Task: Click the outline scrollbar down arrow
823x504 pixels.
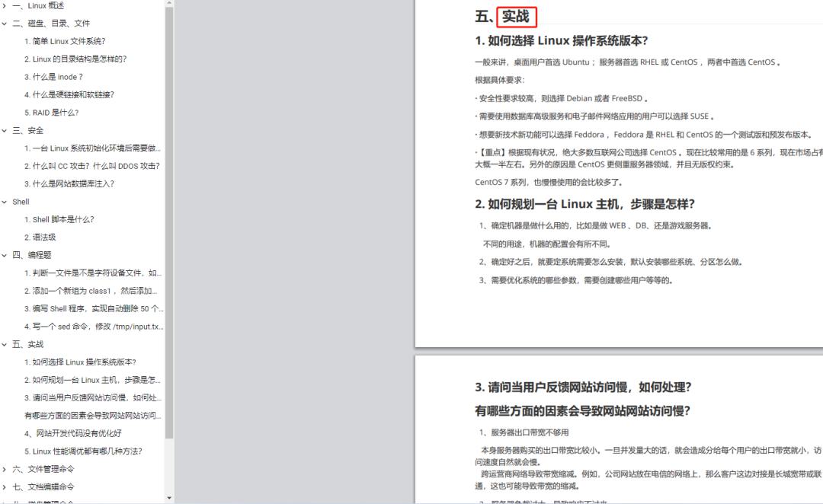Action: [x=169, y=498]
